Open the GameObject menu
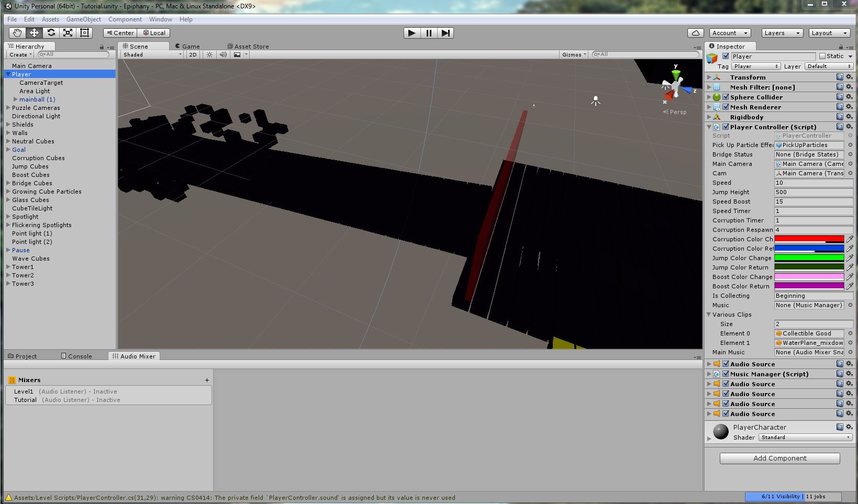The image size is (858, 504). pyautogui.click(x=84, y=19)
